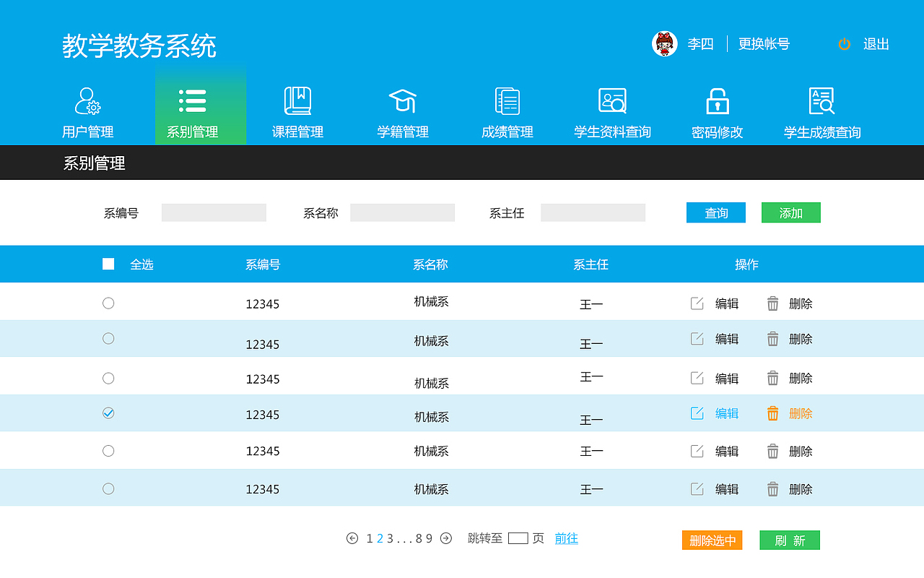Viewport: 924px width, 578px height.
Task: Click the 学生成绩查询 score search icon
Action: point(819,100)
